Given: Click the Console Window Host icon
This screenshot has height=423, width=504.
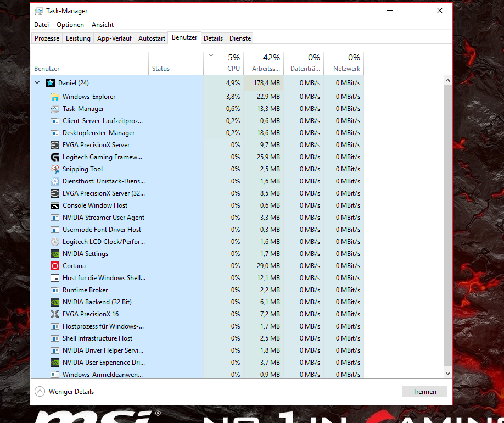Looking at the screenshot, I should pyautogui.click(x=55, y=205).
